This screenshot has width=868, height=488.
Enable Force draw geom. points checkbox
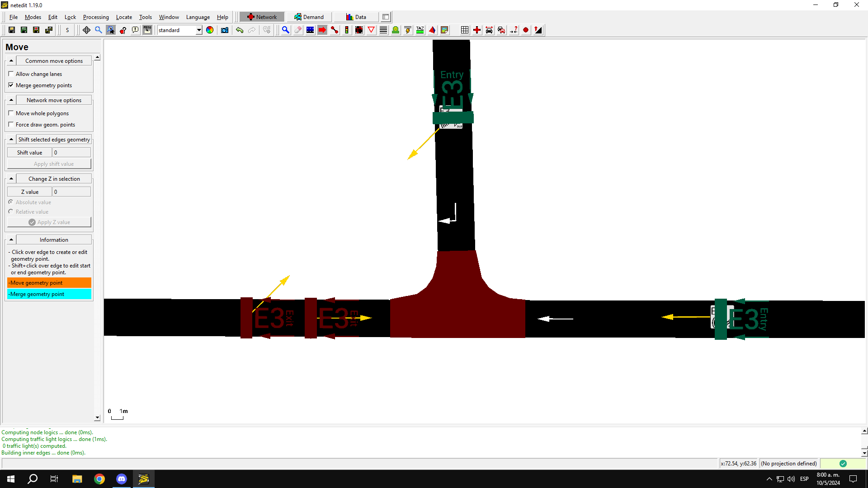point(11,124)
